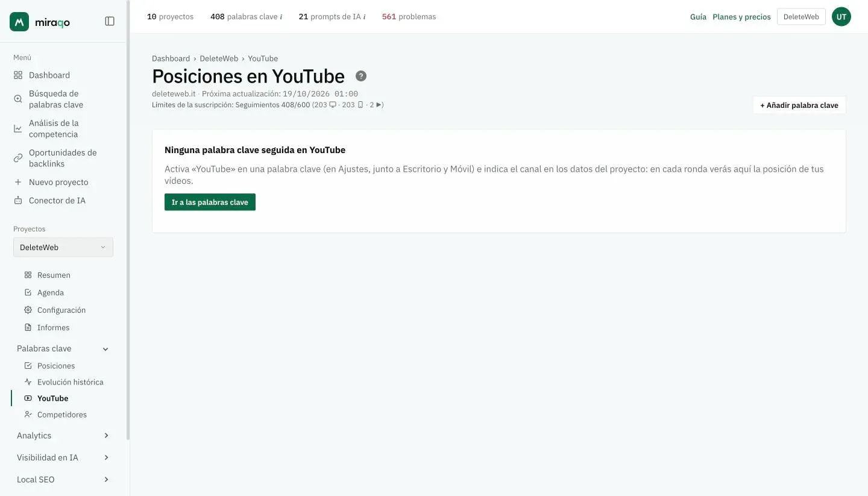Click the Análisis de la competencia chart icon
This screenshot has height=496, width=868.
pos(18,128)
